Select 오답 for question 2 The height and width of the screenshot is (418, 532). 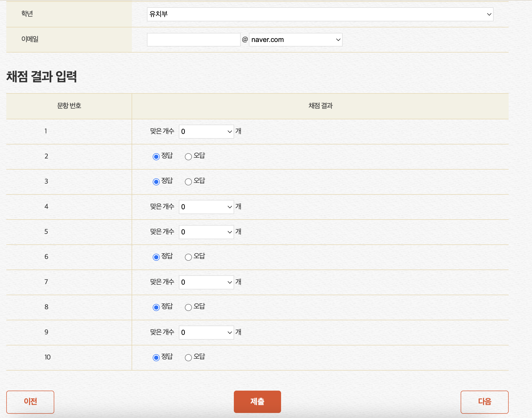pos(188,156)
